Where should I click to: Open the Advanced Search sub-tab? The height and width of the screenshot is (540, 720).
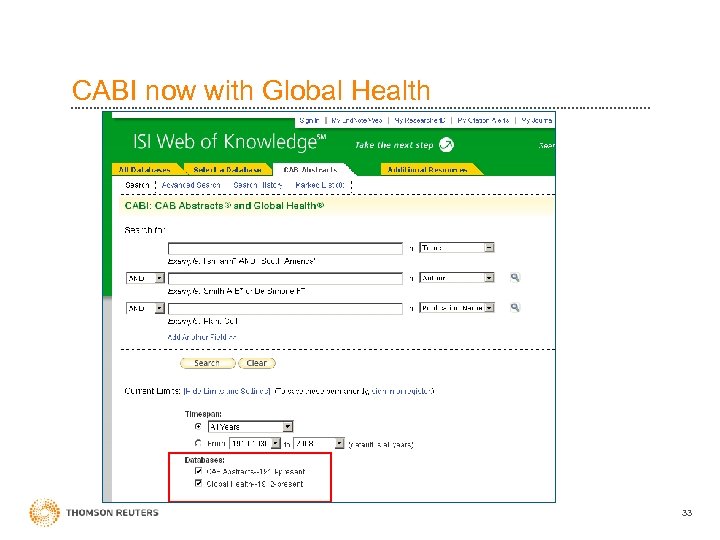(191, 185)
